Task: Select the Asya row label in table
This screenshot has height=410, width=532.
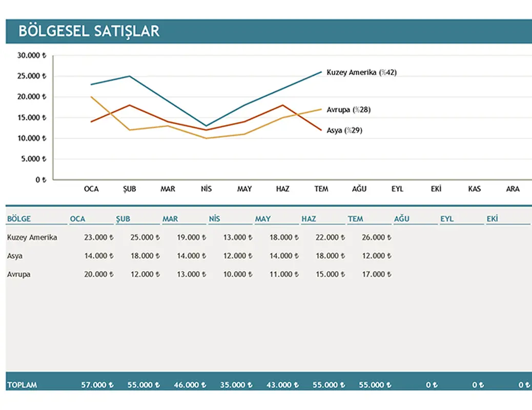Action: coord(15,256)
